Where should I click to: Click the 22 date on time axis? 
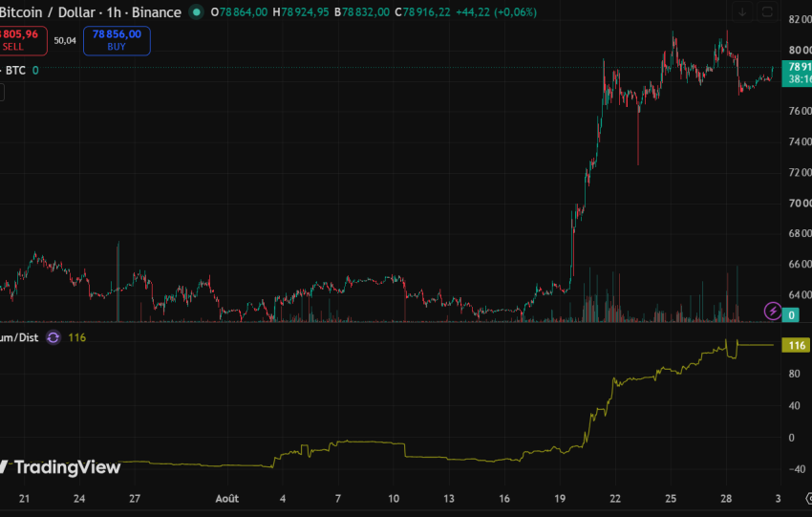[x=615, y=498]
